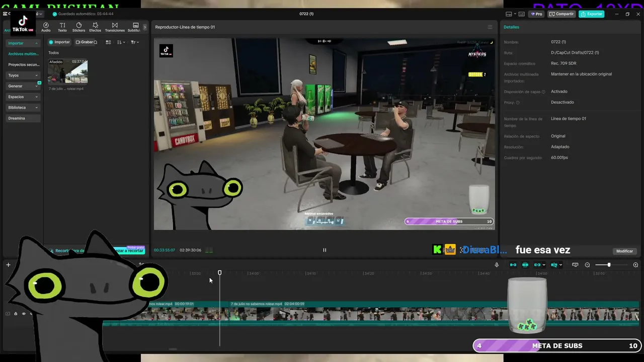The height and width of the screenshot is (362, 644).
Task: Click the timeline playhead marker
Action: [219, 273]
